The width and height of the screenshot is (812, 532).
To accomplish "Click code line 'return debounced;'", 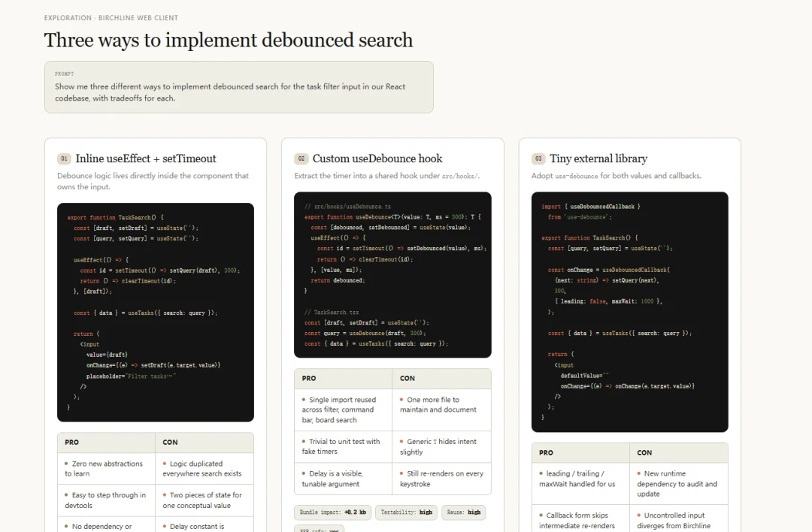I will [338, 280].
